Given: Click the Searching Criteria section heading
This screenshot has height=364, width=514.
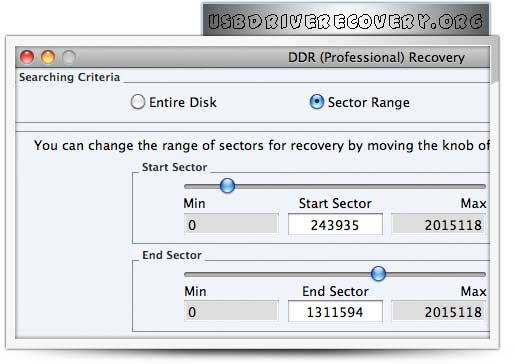Looking at the screenshot, I should (x=69, y=77).
